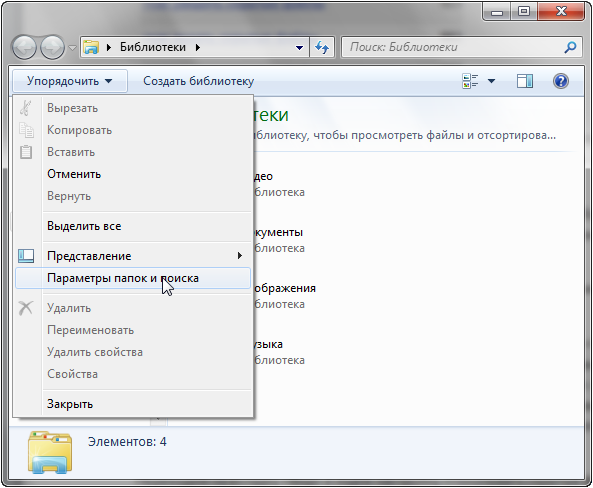Open Help with the blue question icon

tap(560, 81)
